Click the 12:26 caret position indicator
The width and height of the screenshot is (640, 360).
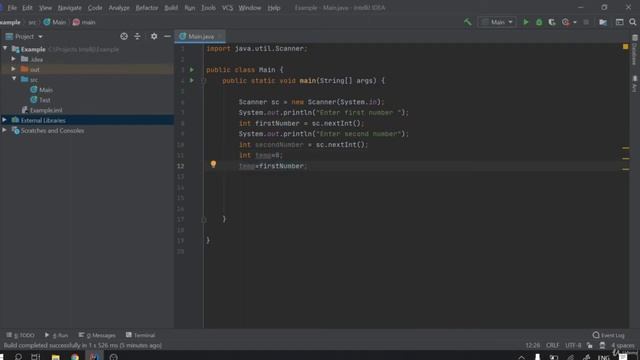[532, 345]
